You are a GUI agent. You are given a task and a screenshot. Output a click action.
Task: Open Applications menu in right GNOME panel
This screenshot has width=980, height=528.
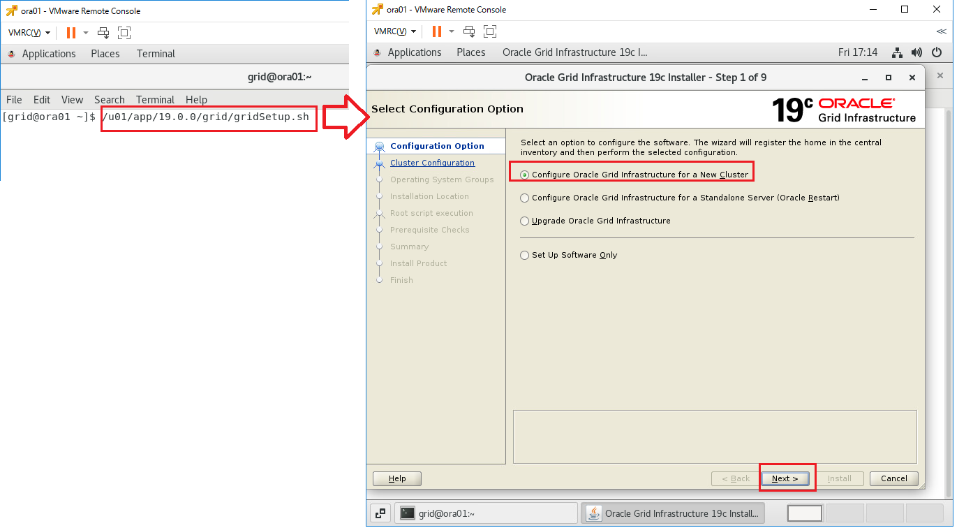click(x=415, y=52)
